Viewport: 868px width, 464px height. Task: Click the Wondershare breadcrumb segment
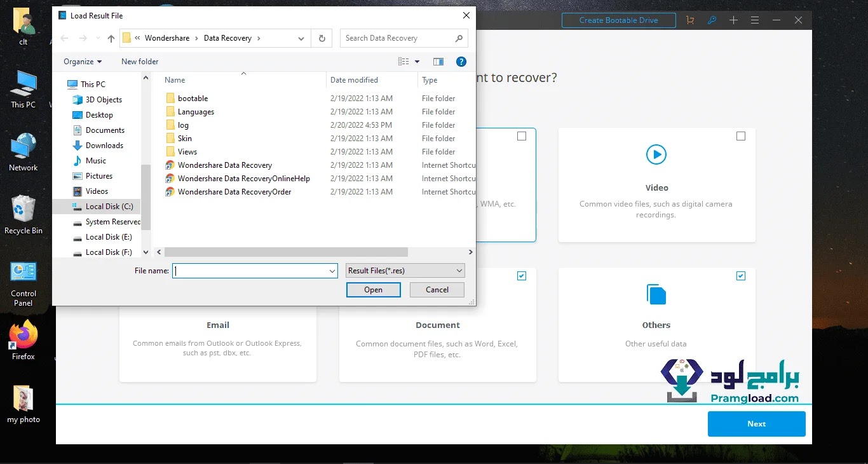click(167, 38)
